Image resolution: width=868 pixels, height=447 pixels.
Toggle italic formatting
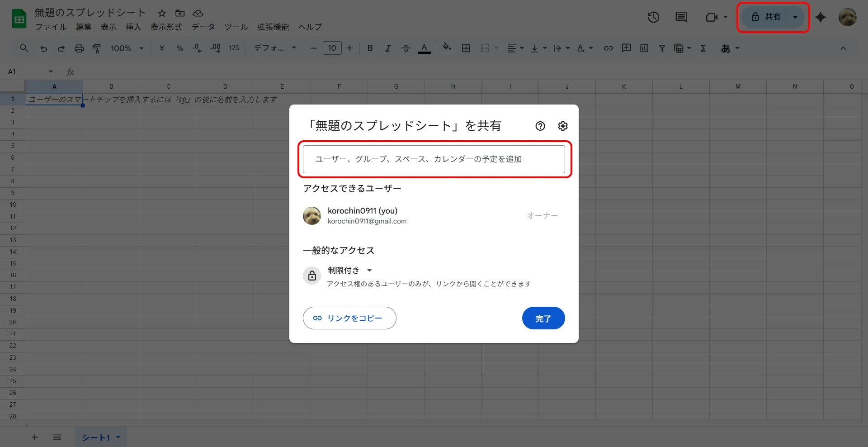388,48
